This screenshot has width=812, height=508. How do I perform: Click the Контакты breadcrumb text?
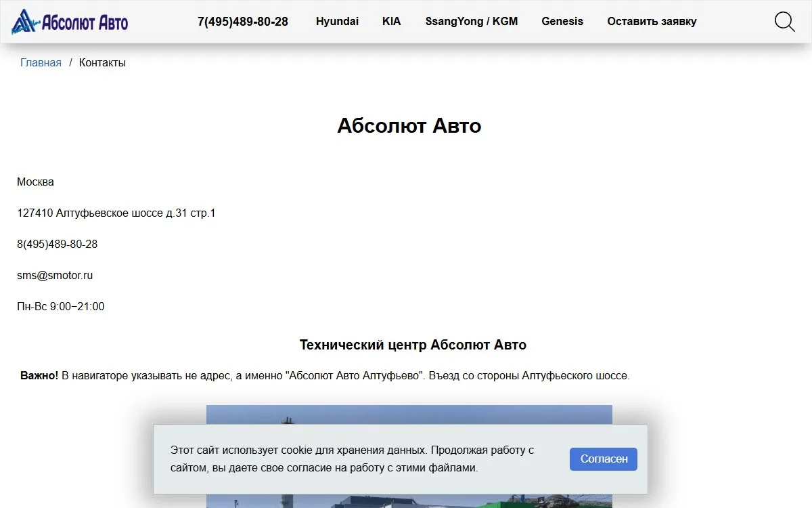pos(102,63)
